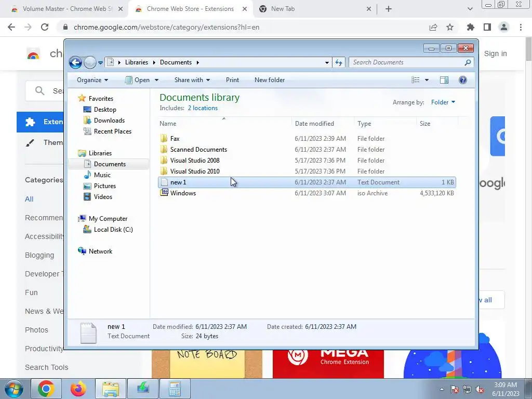Open the Arrange by Folder dropdown
The image size is (532, 399).
coord(443,102)
